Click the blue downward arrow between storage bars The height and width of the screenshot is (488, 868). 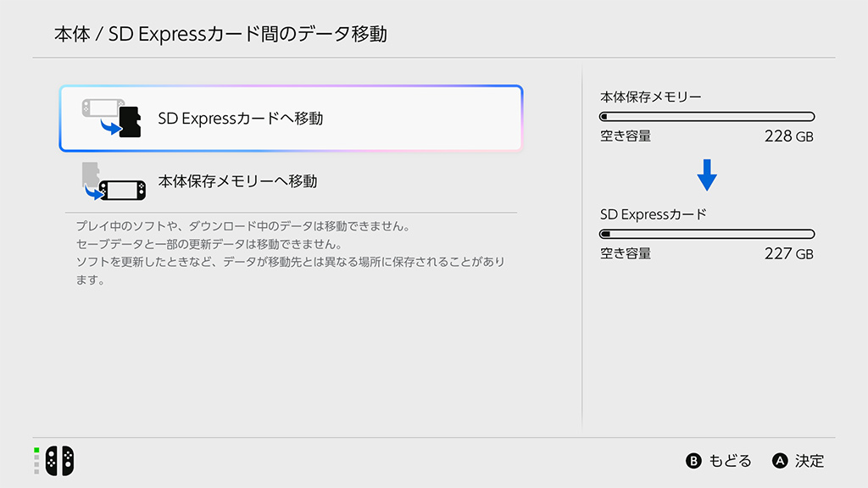(707, 175)
